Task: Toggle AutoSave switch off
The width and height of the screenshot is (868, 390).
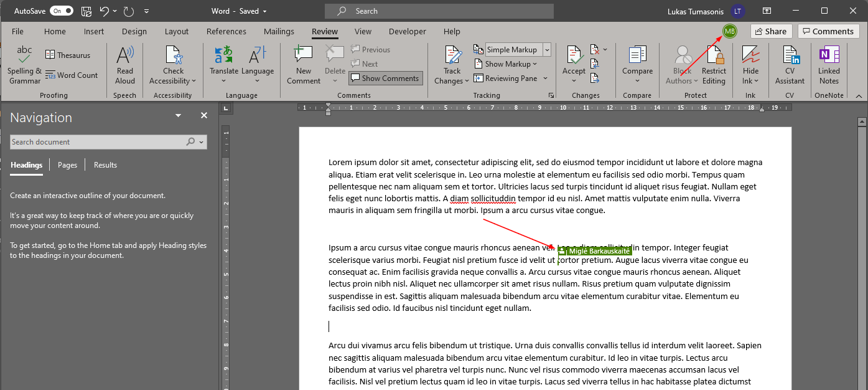Action: 61,11
